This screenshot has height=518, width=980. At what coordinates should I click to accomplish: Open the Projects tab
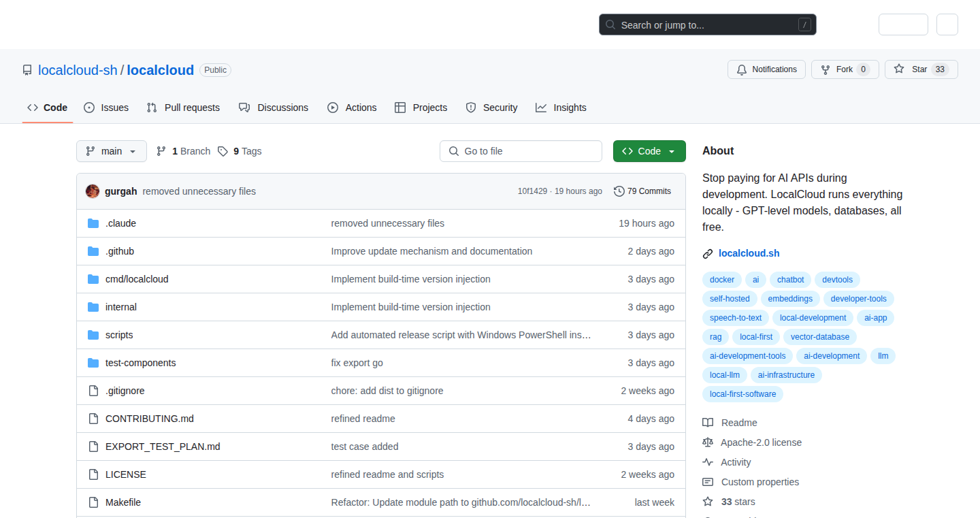click(421, 108)
